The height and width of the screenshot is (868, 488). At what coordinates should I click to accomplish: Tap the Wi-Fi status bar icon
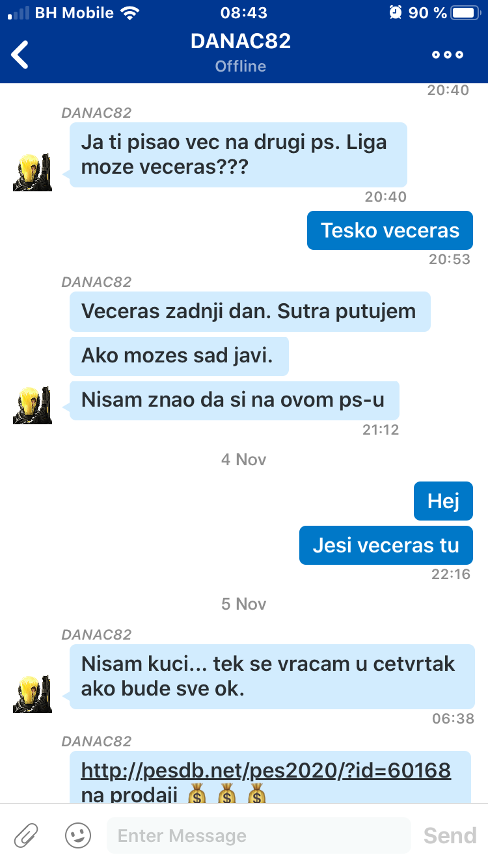click(130, 12)
